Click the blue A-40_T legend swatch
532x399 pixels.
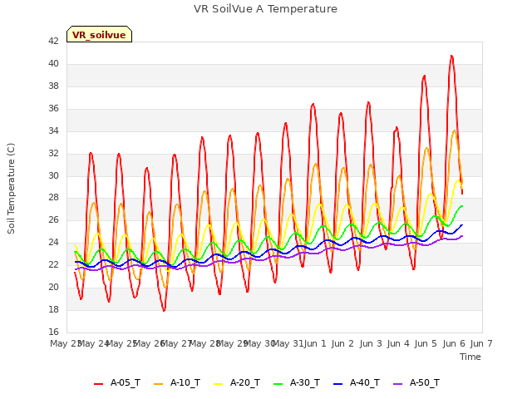pyautogui.click(x=338, y=384)
